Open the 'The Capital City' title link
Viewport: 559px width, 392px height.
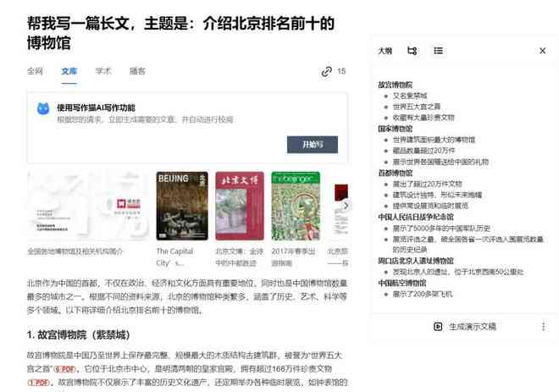[174, 257]
